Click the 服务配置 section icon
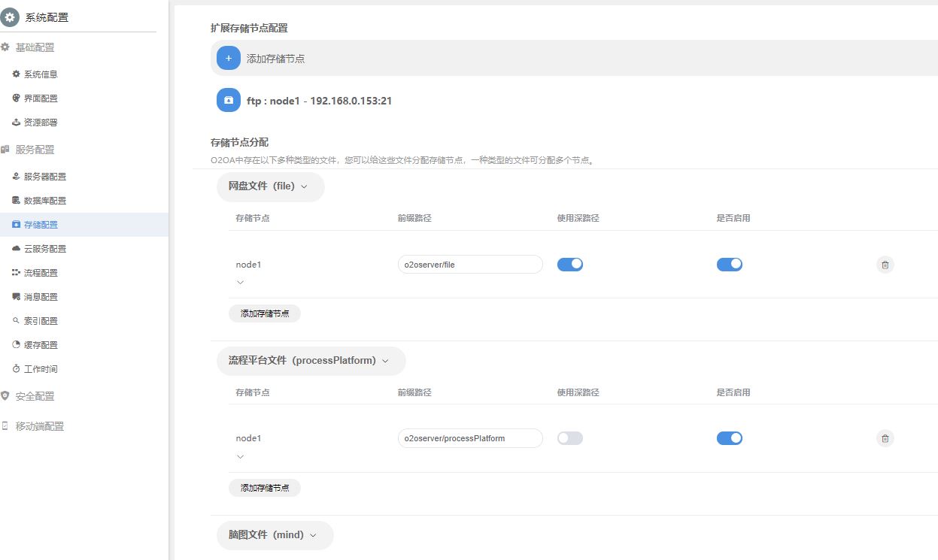Image resolution: width=938 pixels, height=560 pixels. click(5, 150)
